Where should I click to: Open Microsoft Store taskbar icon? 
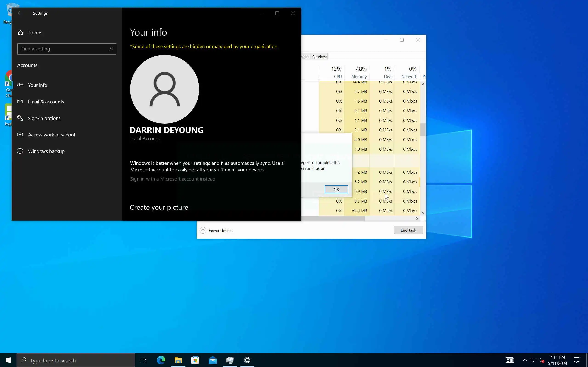(195, 360)
